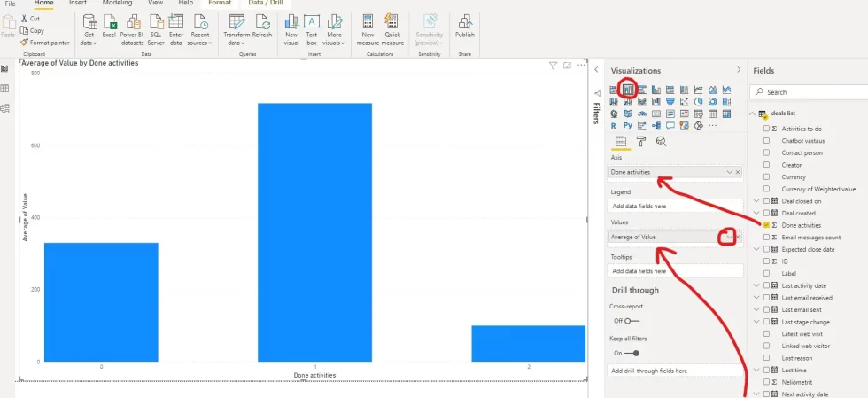Get more visuals via ellipsis
This screenshot has width=868, height=398.
coord(712,125)
